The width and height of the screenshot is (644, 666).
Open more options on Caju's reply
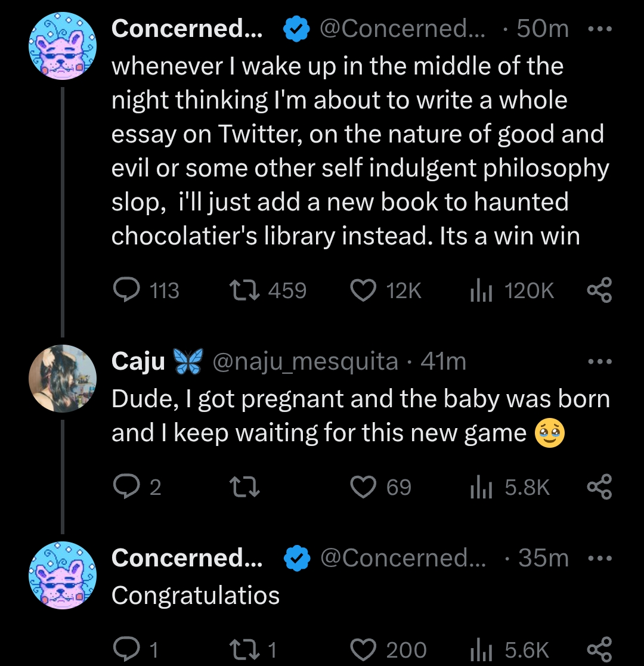tap(599, 362)
